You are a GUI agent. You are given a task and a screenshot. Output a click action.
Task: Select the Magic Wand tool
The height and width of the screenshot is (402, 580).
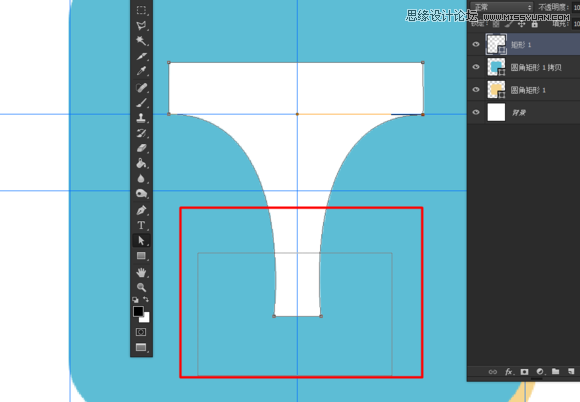pos(141,40)
